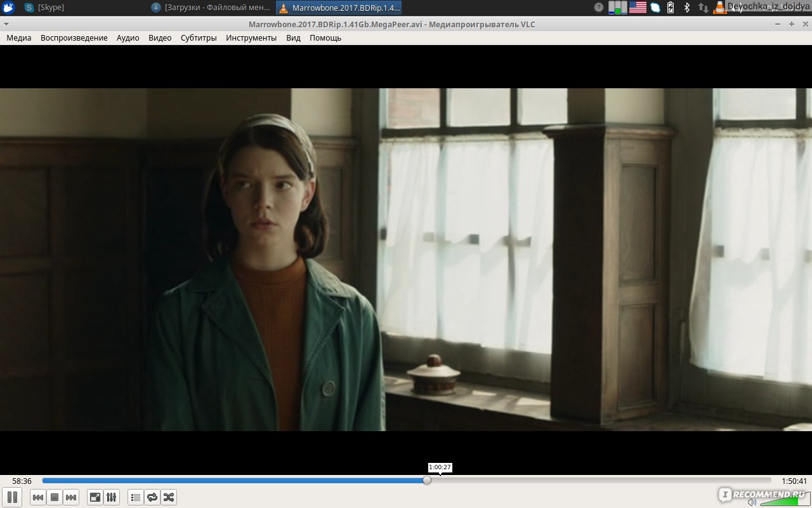The image size is (812, 508).
Task: Stop playback with the stop button
Action: (55, 497)
